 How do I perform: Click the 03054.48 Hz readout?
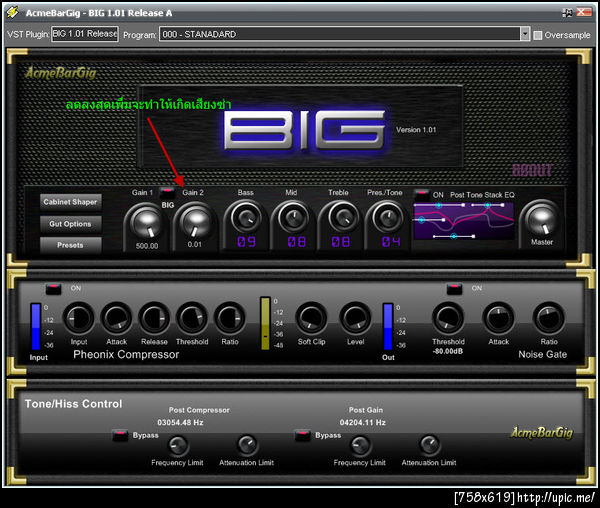point(180,423)
